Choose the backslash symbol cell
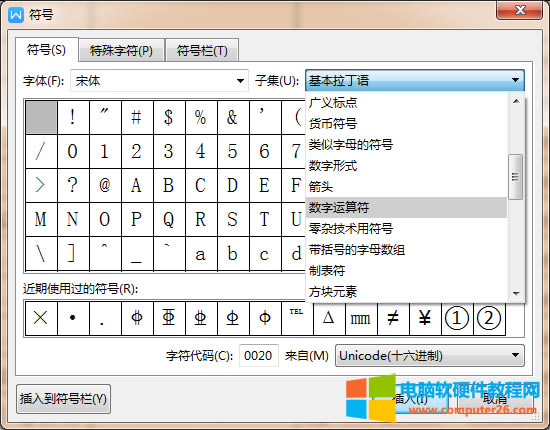 tap(41, 253)
